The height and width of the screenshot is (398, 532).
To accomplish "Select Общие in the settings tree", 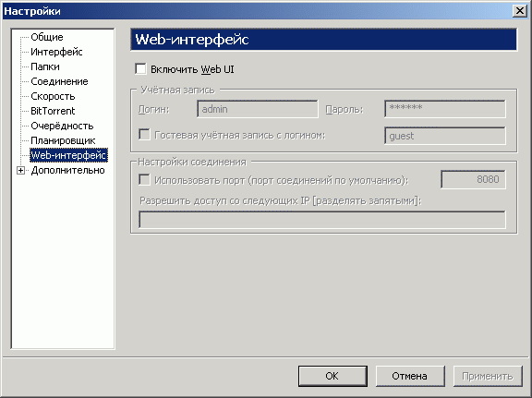I will tap(47, 37).
